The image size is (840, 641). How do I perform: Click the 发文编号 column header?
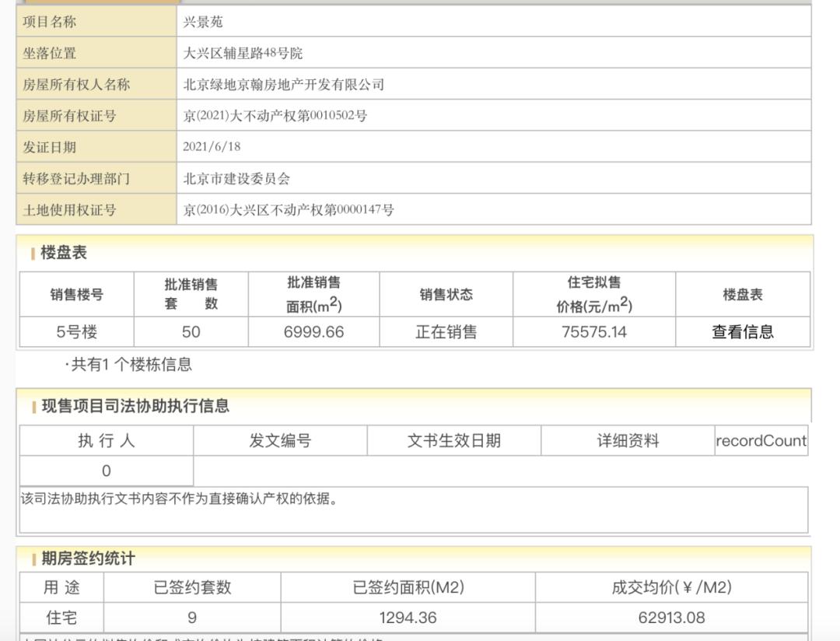280,440
